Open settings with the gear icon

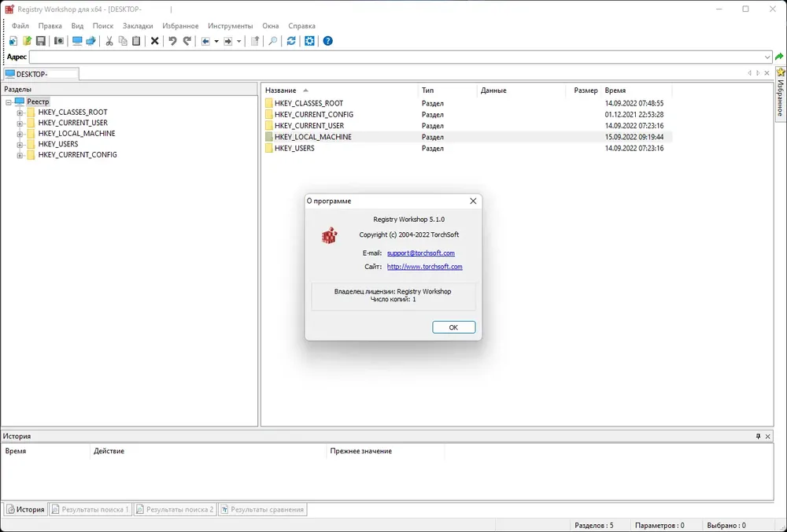point(309,41)
